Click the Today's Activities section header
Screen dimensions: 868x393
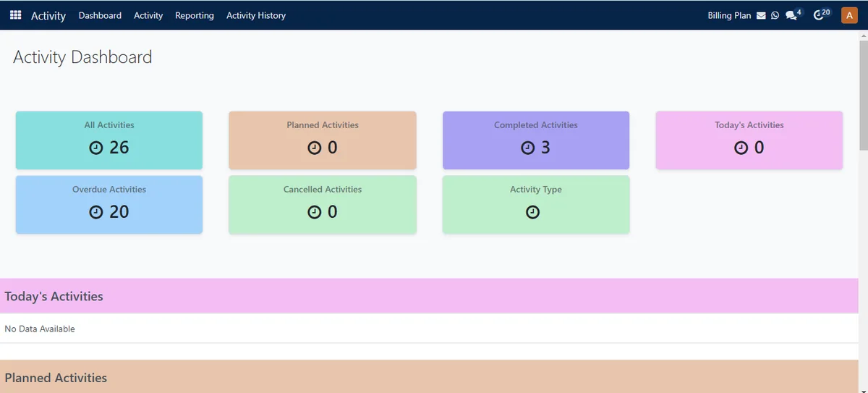pyautogui.click(x=429, y=296)
